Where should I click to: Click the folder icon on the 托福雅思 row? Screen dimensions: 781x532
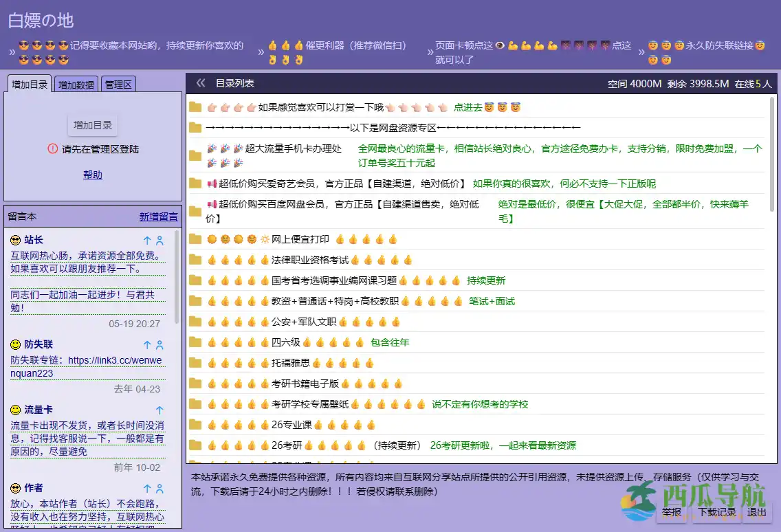195,363
